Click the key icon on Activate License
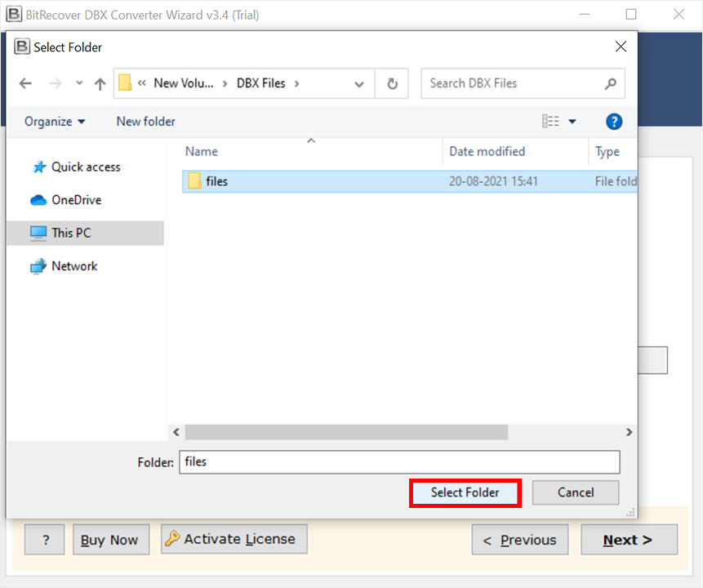Image resolution: width=703 pixels, height=588 pixels. click(172, 537)
